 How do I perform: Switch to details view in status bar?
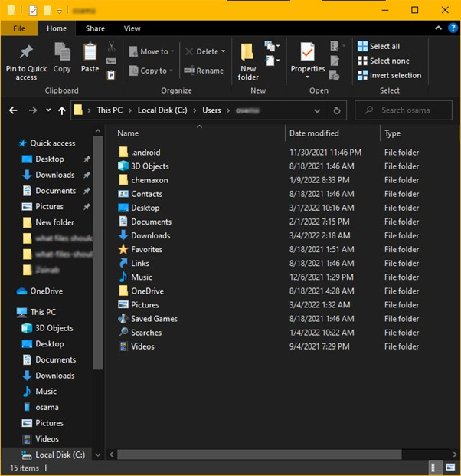[x=434, y=468]
